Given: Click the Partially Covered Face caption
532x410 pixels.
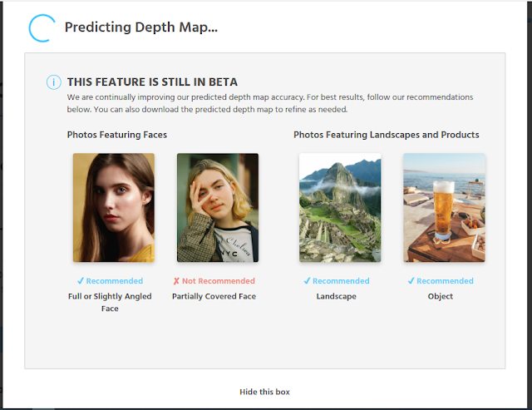Looking at the screenshot, I should (214, 296).
